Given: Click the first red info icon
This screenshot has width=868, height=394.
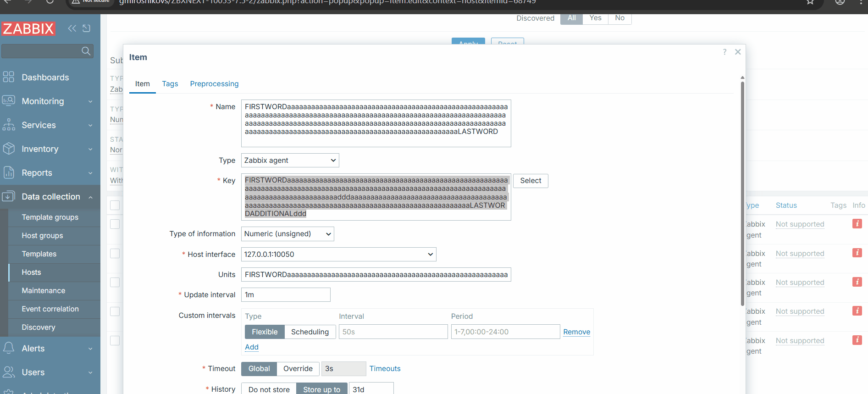Looking at the screenshot, I should 857,224.
